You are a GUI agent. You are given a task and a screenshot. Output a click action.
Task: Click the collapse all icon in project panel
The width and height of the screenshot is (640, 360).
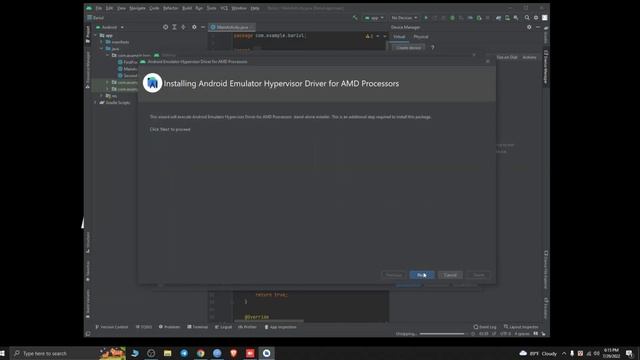tap(183, 27)
